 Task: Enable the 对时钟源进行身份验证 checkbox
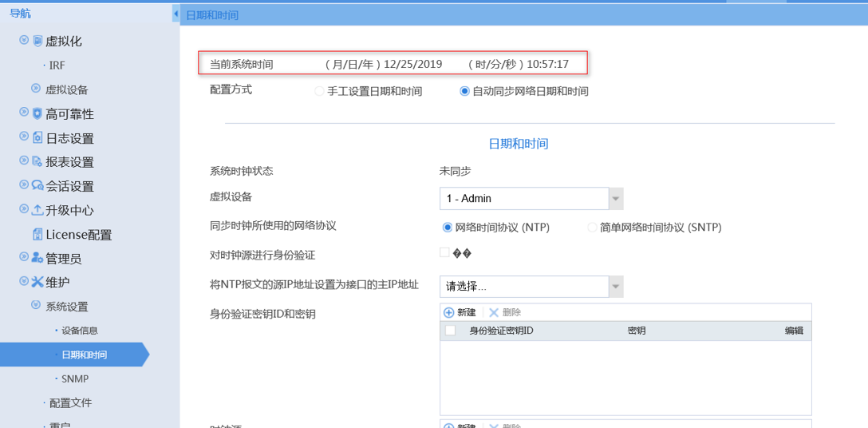(444, 253)
